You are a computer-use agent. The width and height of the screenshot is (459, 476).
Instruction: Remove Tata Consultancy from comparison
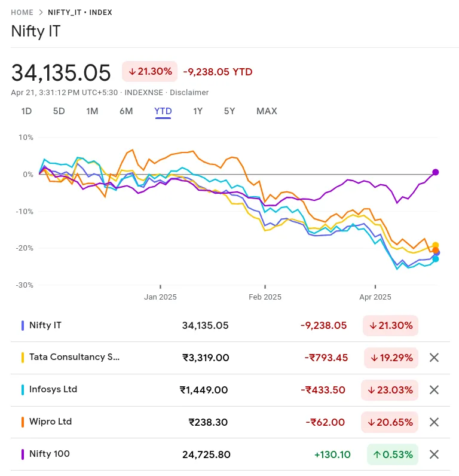pos(434,358)
